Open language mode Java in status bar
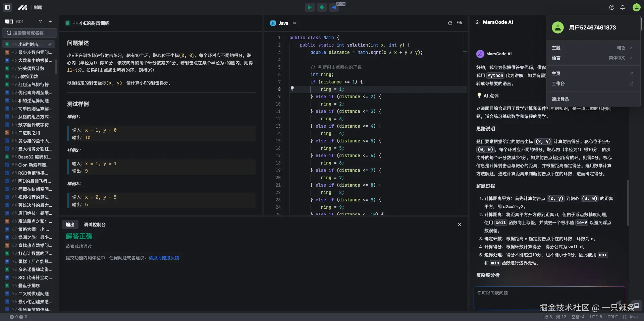This screenshot has height=321, width=644. click(630, 317)
